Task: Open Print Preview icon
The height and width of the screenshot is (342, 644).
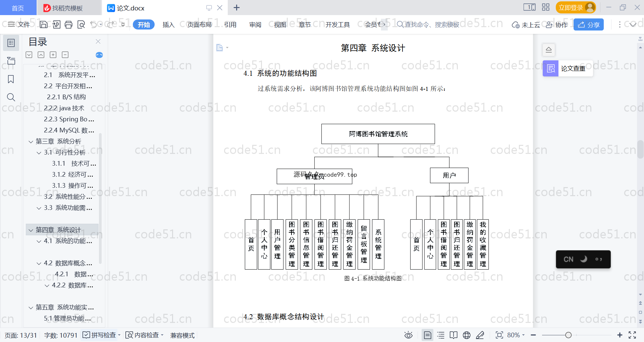Action: 81,24
